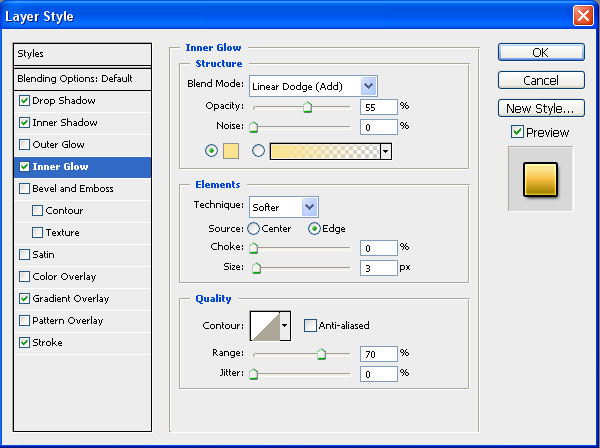Image resolution: width=600 pixels, height=448 pixels.
Task: Select the Inner Glow list row
Action: pyautogui.click(x=82, y=167)
